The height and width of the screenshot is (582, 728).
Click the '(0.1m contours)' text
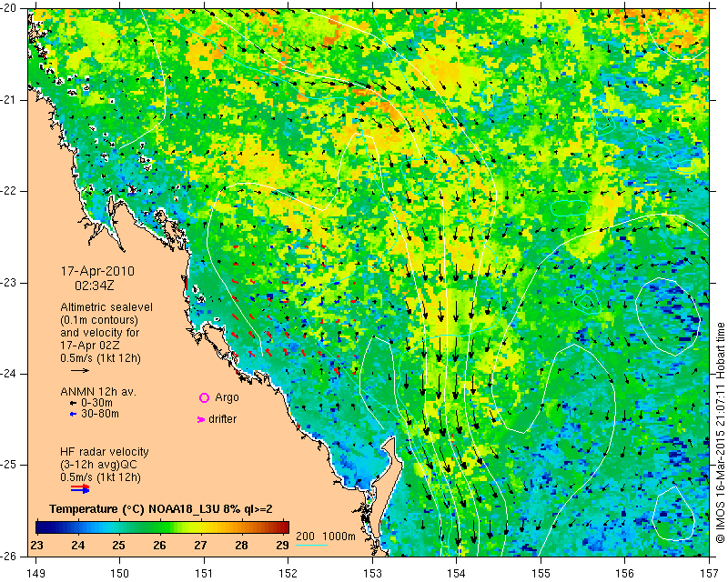point(99,320)
